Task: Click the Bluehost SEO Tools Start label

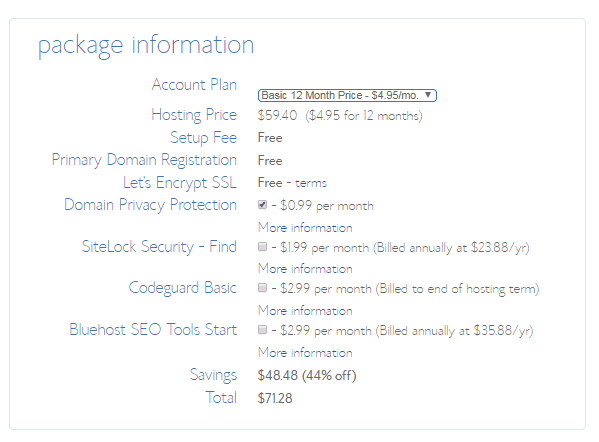Action: pos(153,330)
